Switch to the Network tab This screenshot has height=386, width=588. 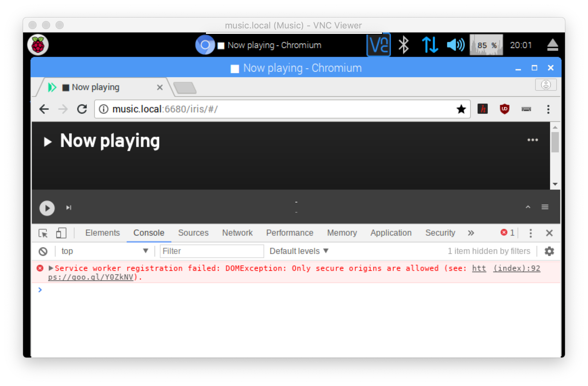pos(237,233)
